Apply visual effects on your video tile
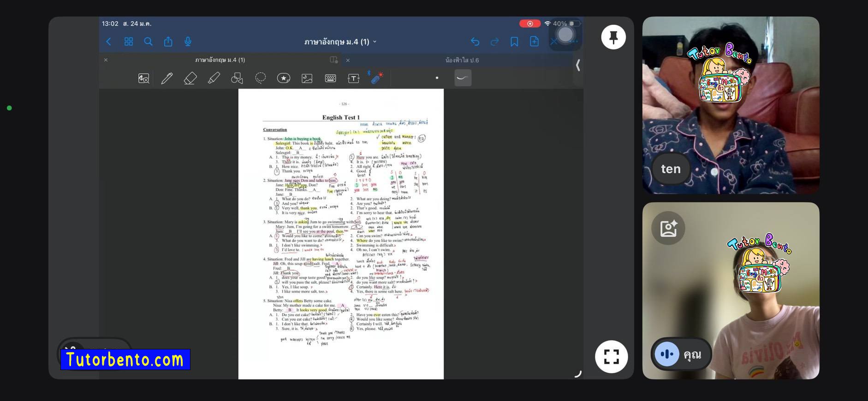This screenshot has height=401, width=868. pos(668,228)
